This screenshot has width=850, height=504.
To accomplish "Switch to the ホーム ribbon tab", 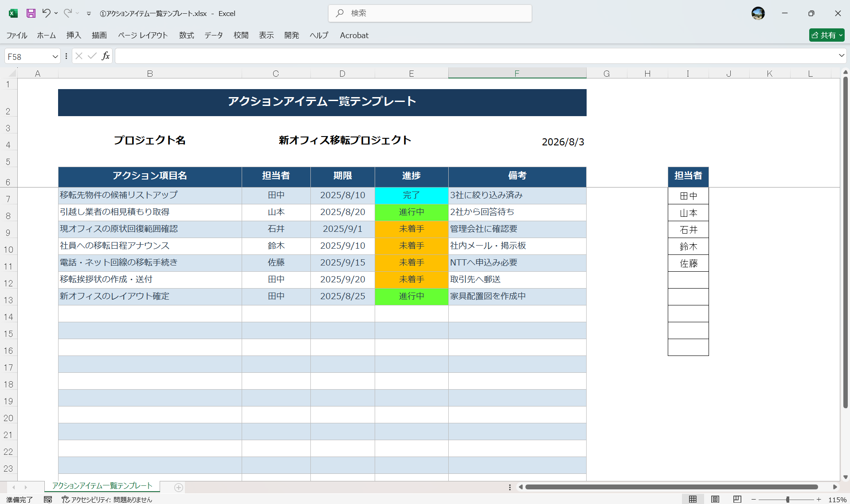I will coord(47,35).
